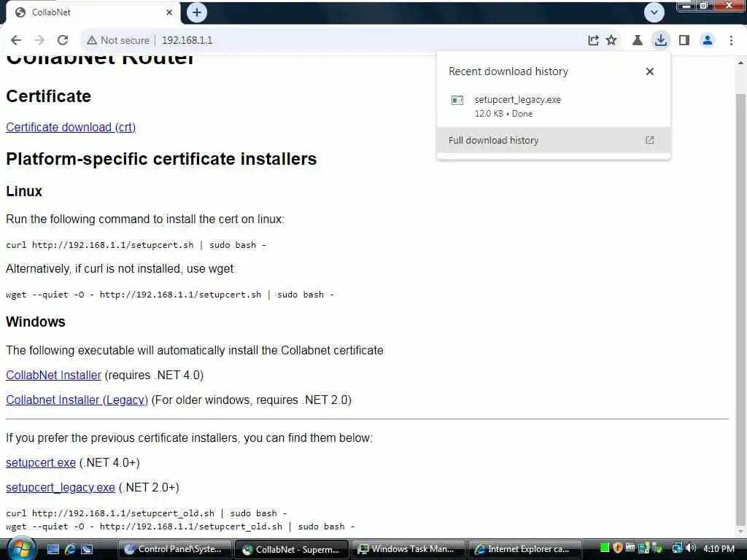Click the external link icon beside Full download history
747x560 pixels.
coord(650,140)
